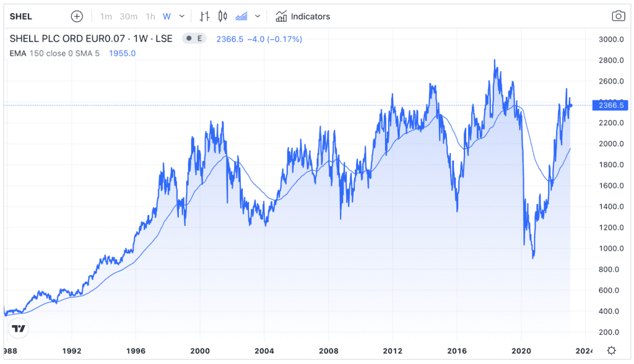Viewport: 634px width, 364px height.
Task: Toggle the E market status pill
Action: click(x=194, y=38)
